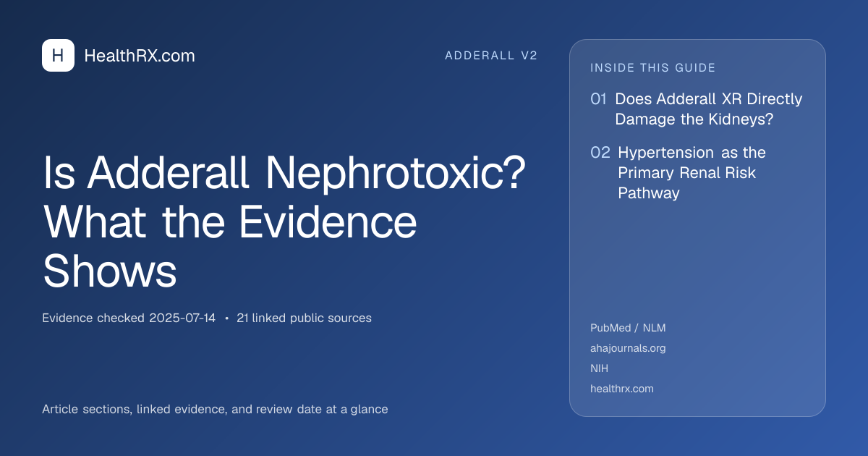Screen dimensions: 868x456
Task: Select the ADDERALL V2 label
Action: [491, 56]
